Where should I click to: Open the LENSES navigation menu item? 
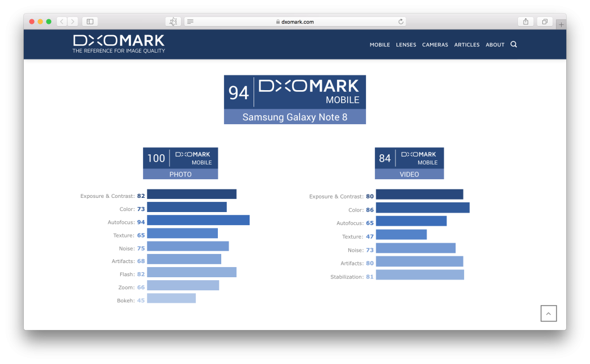point(406,45)
